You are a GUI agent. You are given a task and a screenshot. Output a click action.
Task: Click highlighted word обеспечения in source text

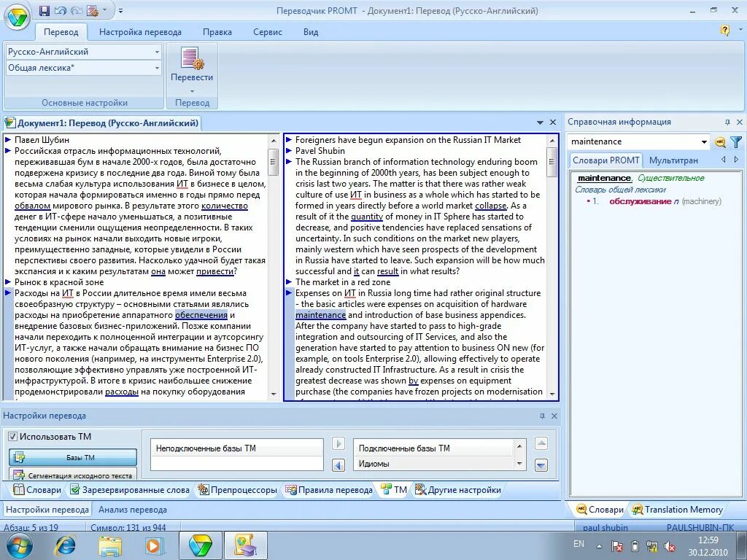201,315
